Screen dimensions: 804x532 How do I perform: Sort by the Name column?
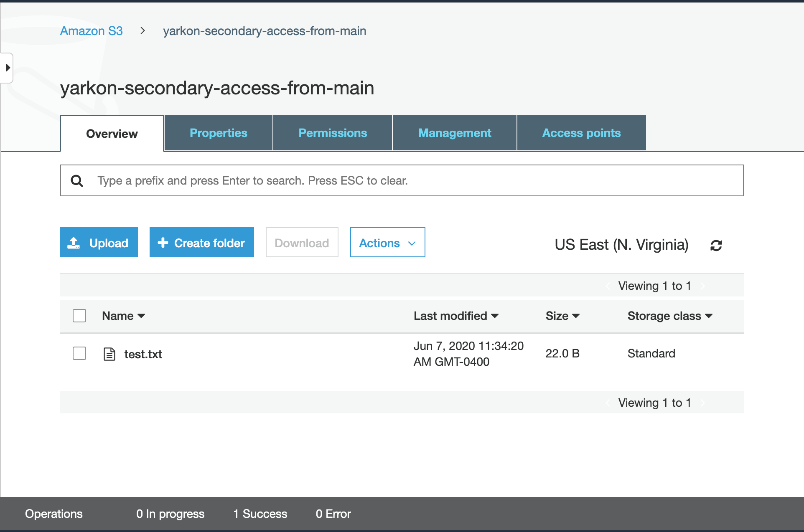(123, 316)
